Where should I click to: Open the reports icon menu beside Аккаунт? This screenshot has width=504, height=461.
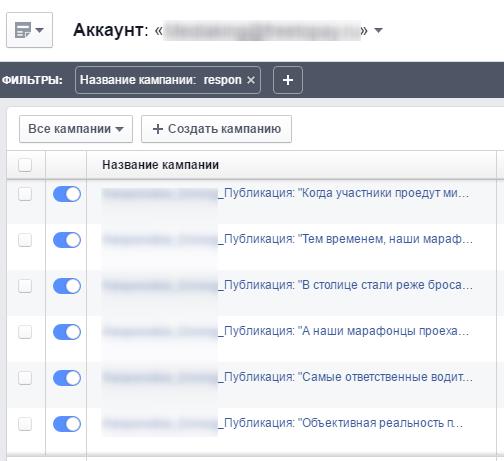pyautogui.click(x=29, y=30)
